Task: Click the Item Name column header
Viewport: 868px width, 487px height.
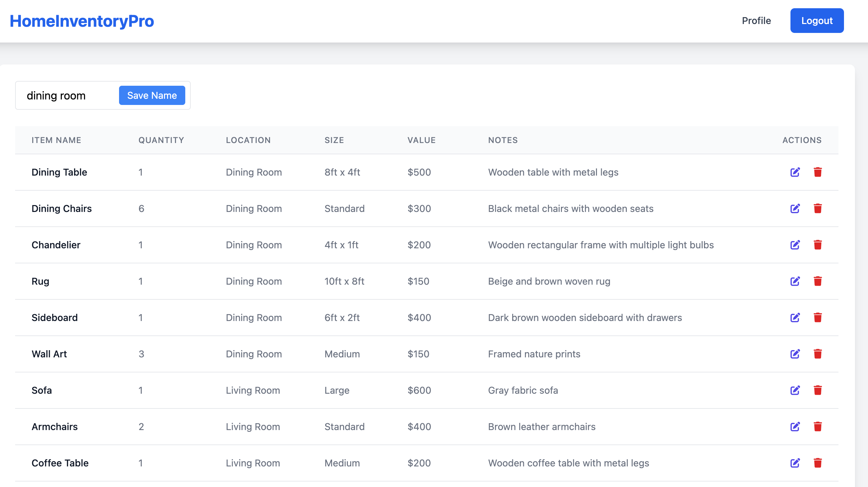Action: [56, 140]
